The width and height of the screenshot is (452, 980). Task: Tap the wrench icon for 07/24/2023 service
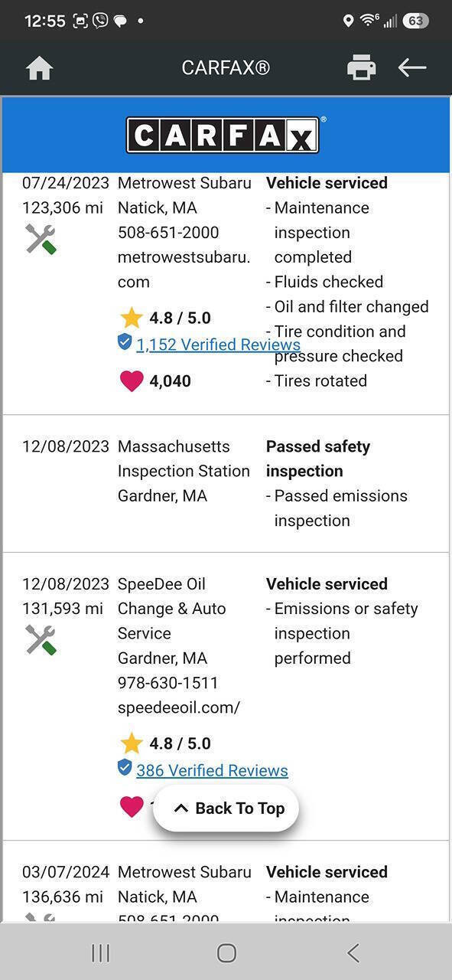pyautogui.click(x=41, y=239)
